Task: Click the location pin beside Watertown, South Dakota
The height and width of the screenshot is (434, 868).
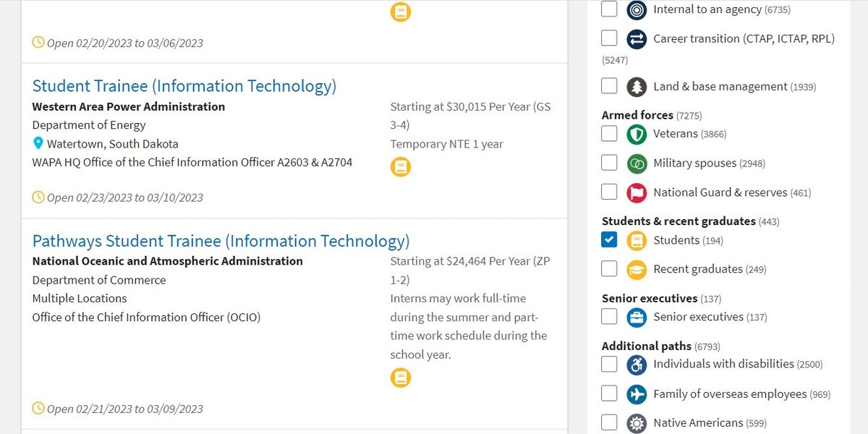Action: point(38,144)
